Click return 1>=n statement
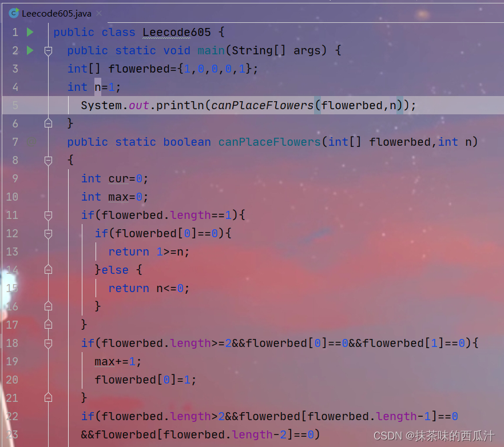 click(149, 252)
